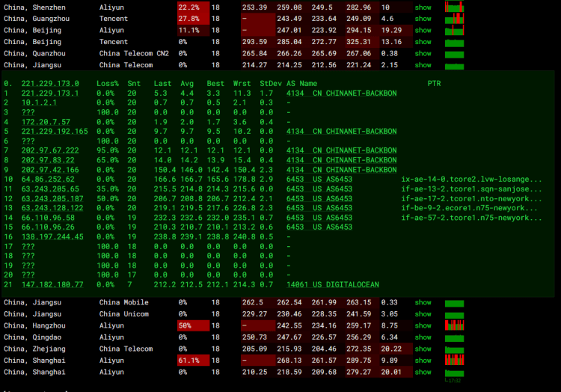Screen dimensions: 561x392
Task: Click 'show' link for Shenzhen Aliyun row
Action: [423, 7]
